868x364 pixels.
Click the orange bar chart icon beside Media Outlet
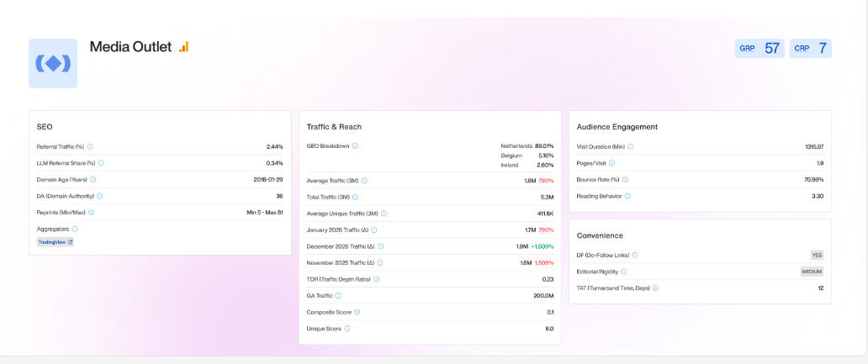pos(184,47)
